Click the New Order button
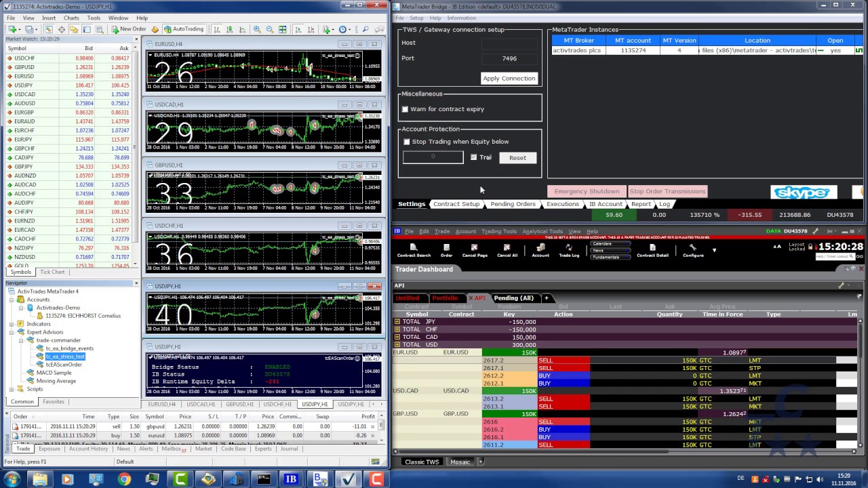Viewport: 868px width, 488px height. click(127, 29)
